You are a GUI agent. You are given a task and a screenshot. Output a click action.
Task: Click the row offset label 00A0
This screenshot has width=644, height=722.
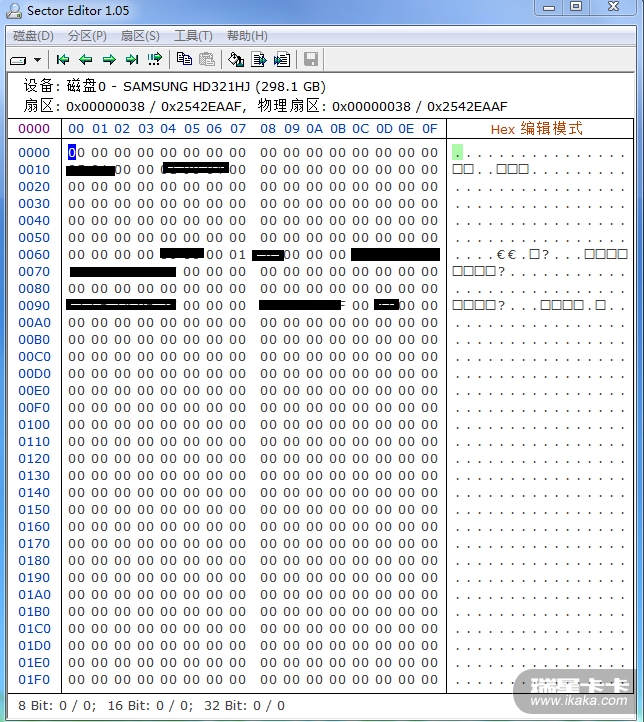click(34, 323)
